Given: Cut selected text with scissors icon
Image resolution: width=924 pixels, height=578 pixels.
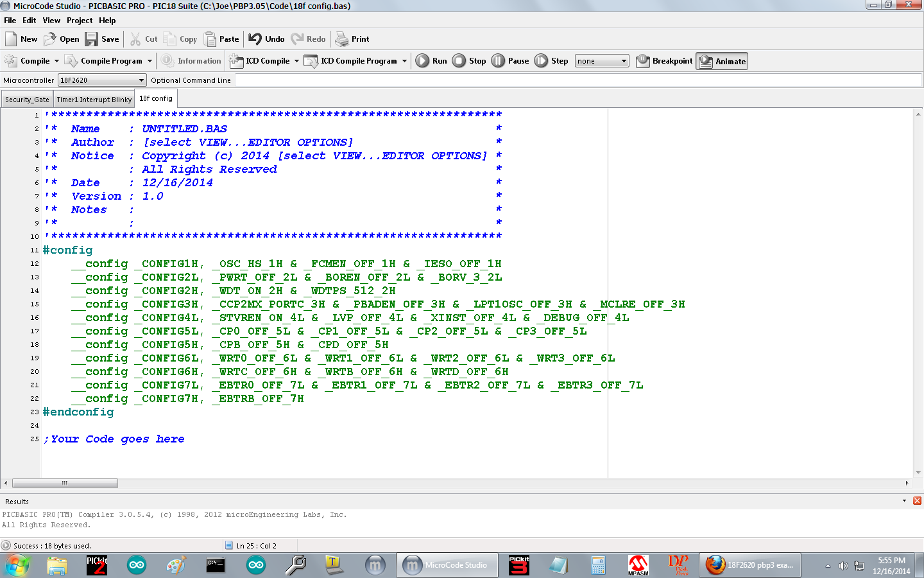Looking at the screenshot, I should 143,39.
